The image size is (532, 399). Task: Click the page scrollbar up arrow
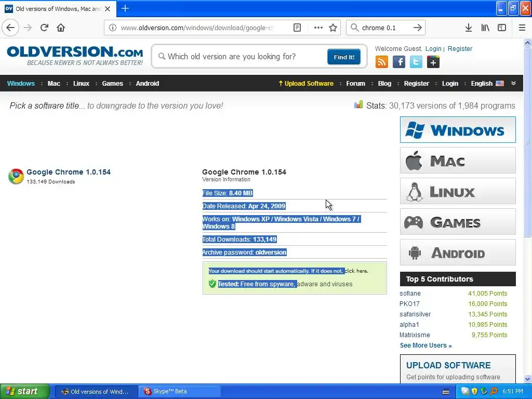tap(528, 43)
